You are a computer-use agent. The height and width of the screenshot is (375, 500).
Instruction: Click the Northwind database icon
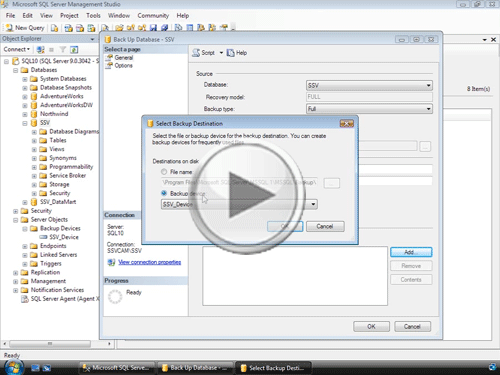pos(34,114)
